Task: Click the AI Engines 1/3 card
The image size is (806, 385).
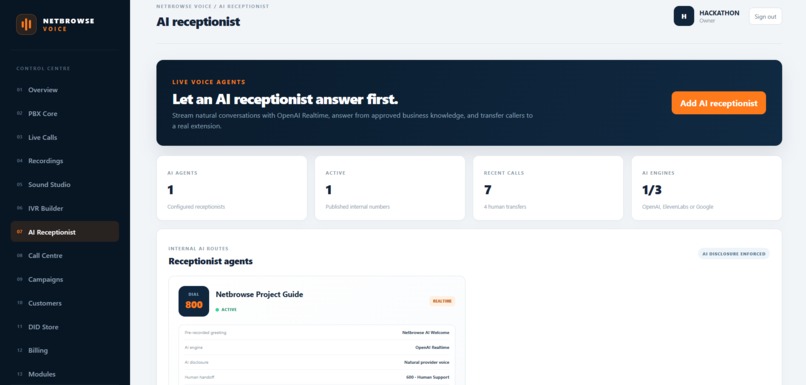Action: point(706,188)
